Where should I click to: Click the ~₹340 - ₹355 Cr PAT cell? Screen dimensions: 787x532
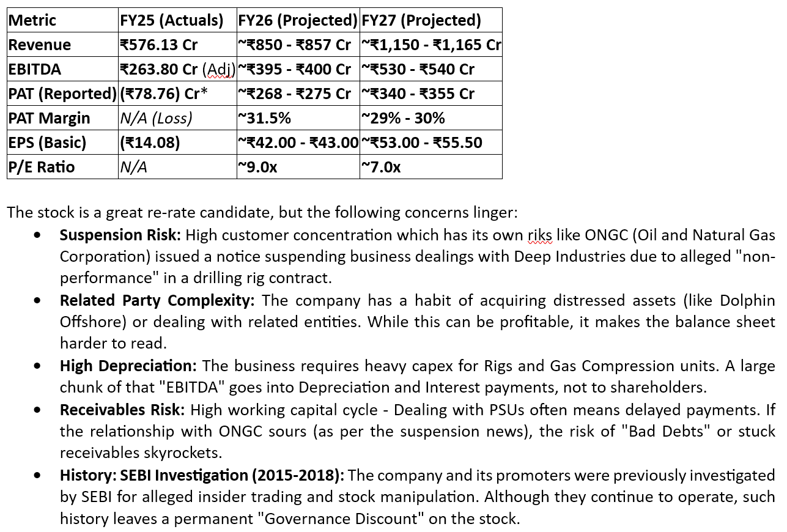point(418,94)
